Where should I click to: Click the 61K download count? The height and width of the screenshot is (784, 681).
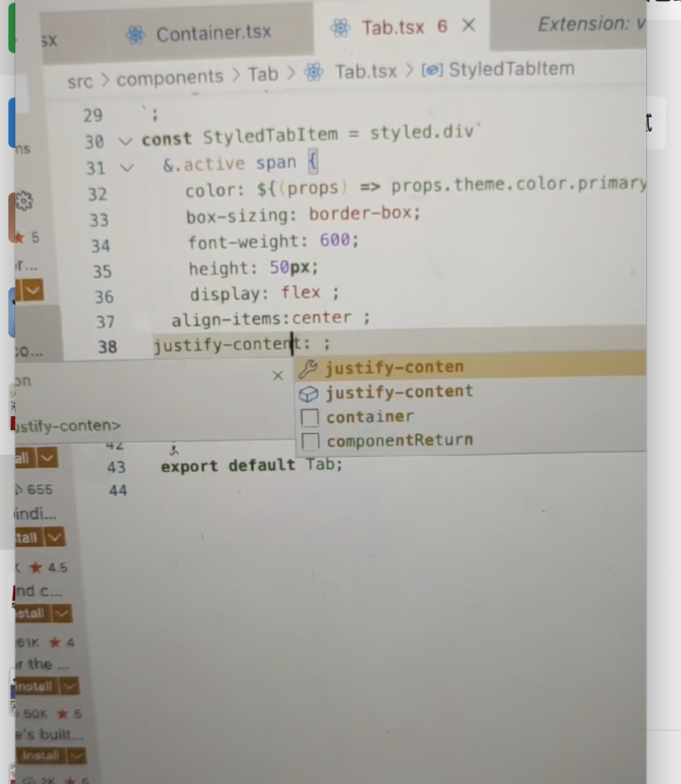(x=27, y=642)
